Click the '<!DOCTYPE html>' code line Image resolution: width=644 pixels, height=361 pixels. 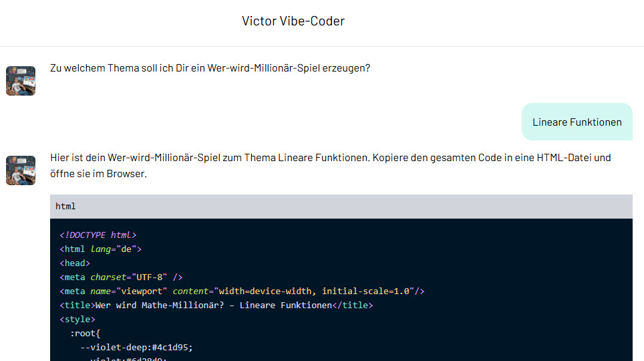[x=98, y=235]
